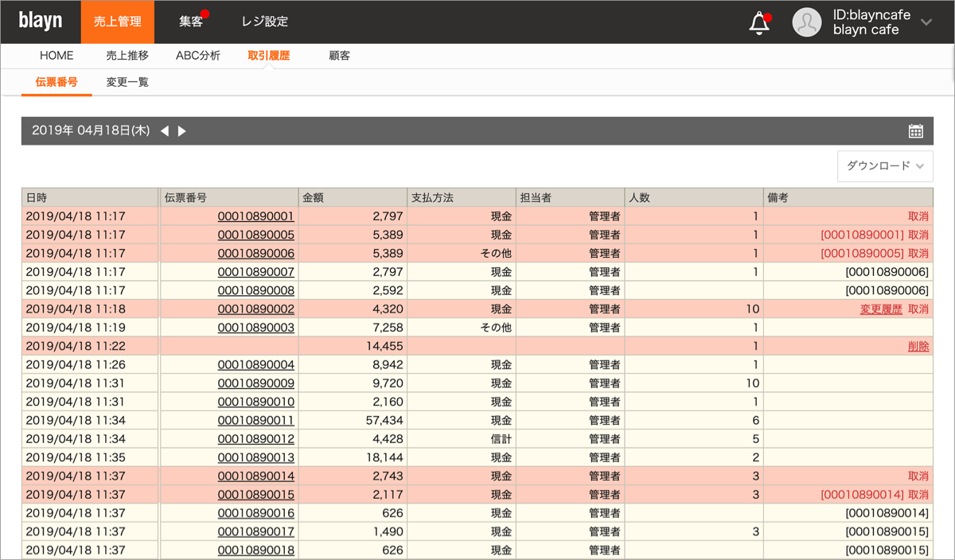Click the 担当者 column header

tap(570, 197)
